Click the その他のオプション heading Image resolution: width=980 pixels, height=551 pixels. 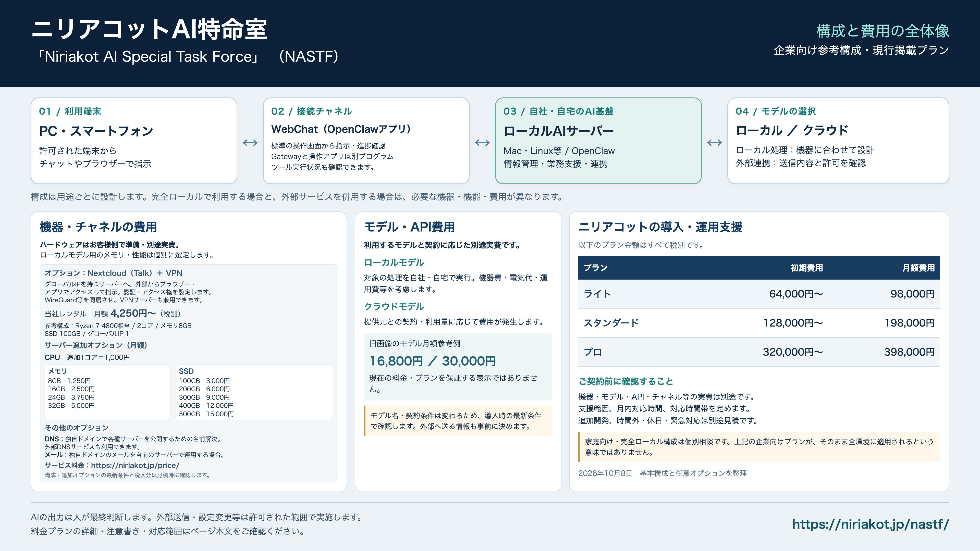77,428
